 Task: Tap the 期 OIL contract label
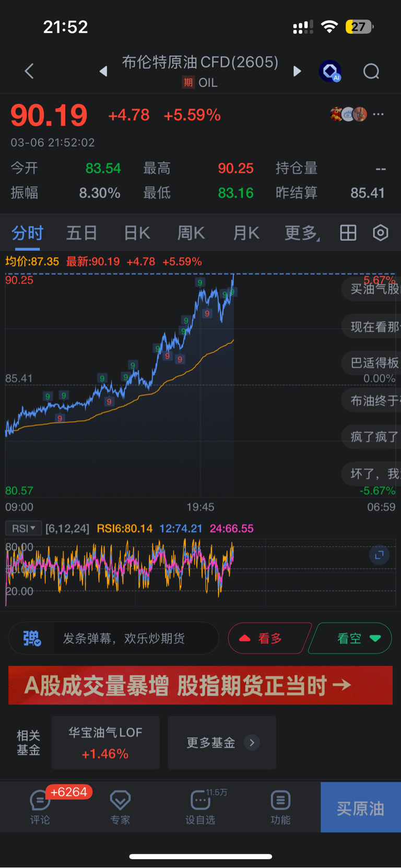200,82
